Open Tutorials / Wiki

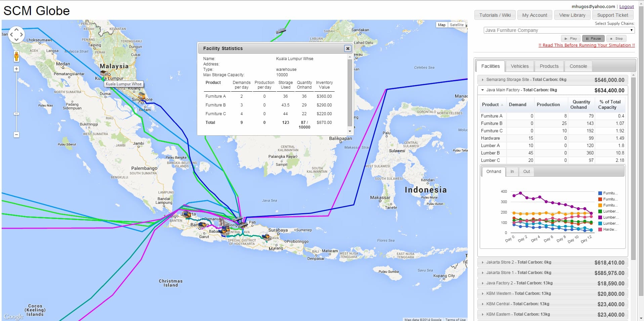point(495,15)
